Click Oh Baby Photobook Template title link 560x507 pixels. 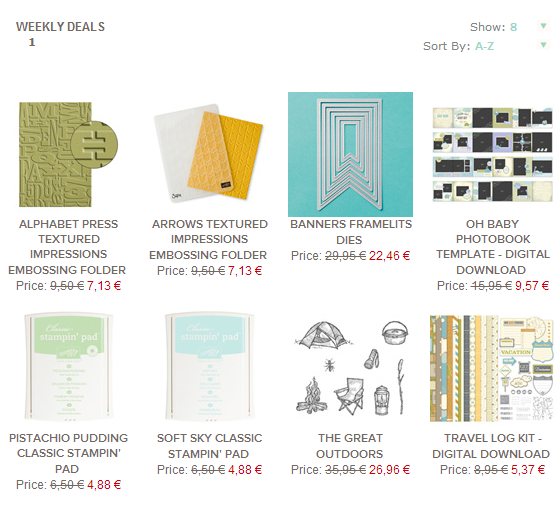point(492,247)
